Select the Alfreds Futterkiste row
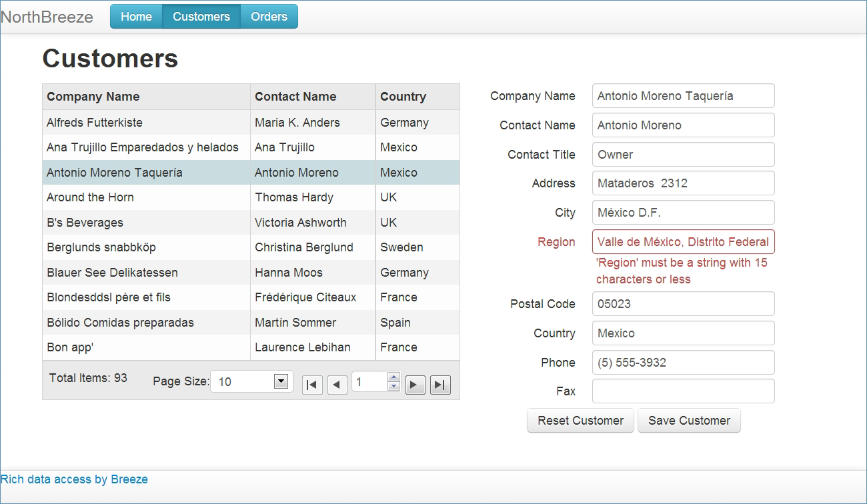The image size is (867, 504). pos(251,123)
